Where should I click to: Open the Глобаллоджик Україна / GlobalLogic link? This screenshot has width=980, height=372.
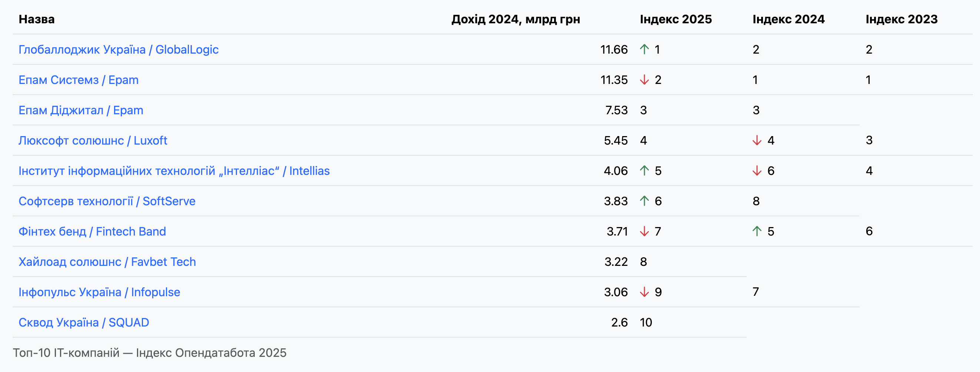pyautogui.click(x=118, y=50)
